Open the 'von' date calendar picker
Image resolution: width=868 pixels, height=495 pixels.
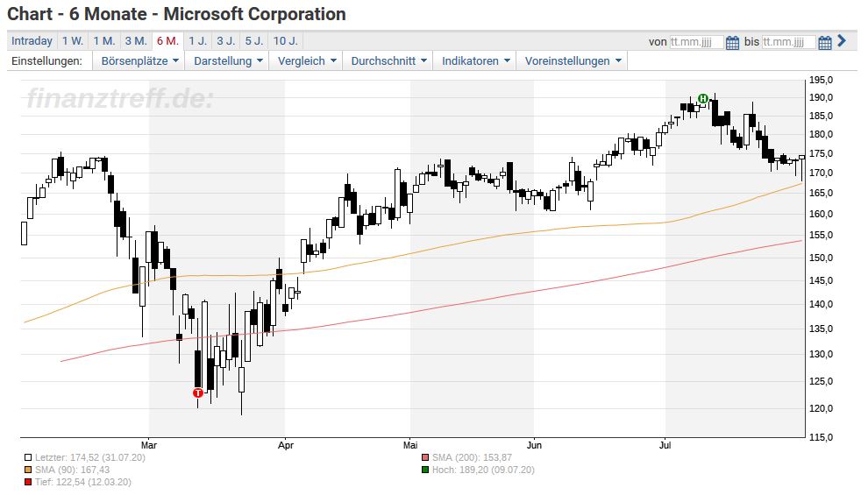[x=732, y=43]
